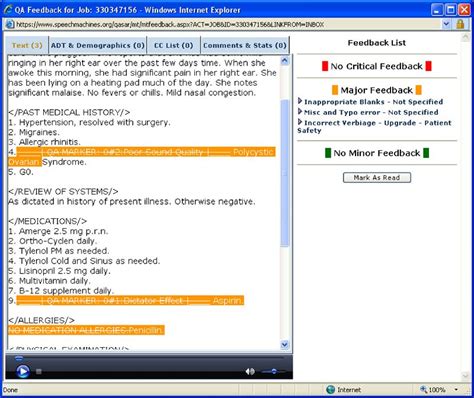
Task: Play the dictation audio
Action: [23, 371]
